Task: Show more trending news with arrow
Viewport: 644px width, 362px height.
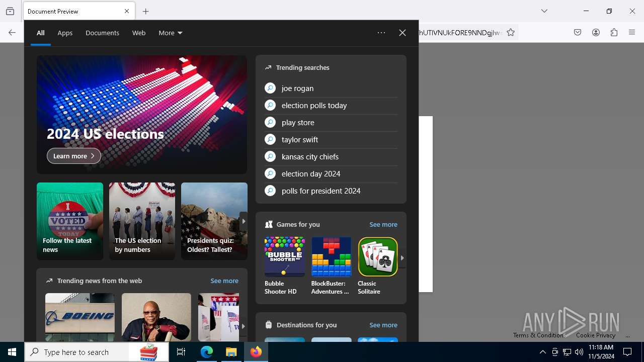Action: 243,326
